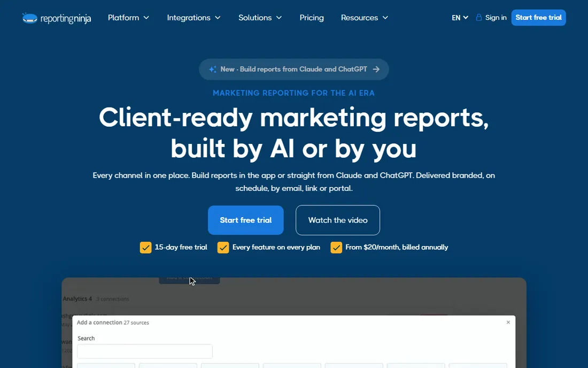Click the 15-day free trial checkmark
The image size is (588, 368).
[145, 248]
